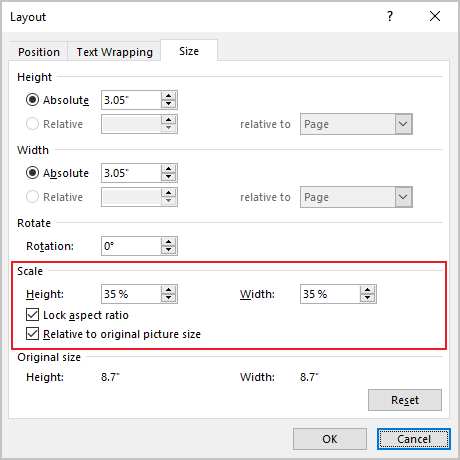The width and height of the screenshot is (460, 460).
Task: Confirm with the OK button
Action: click(330, 439)
